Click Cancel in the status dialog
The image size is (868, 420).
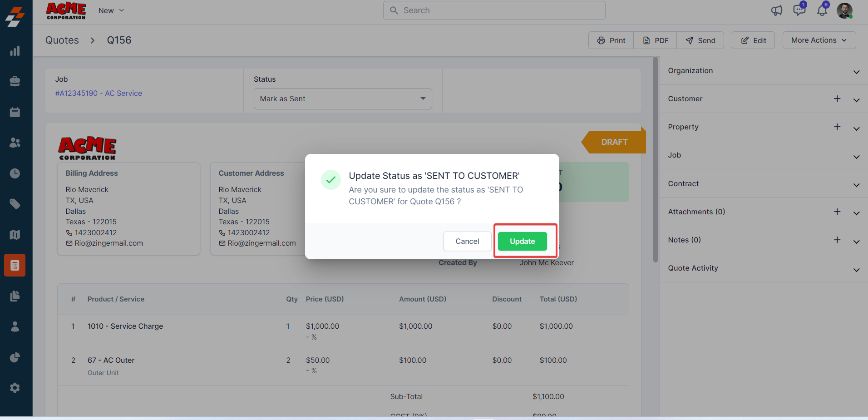coord(467,241)
